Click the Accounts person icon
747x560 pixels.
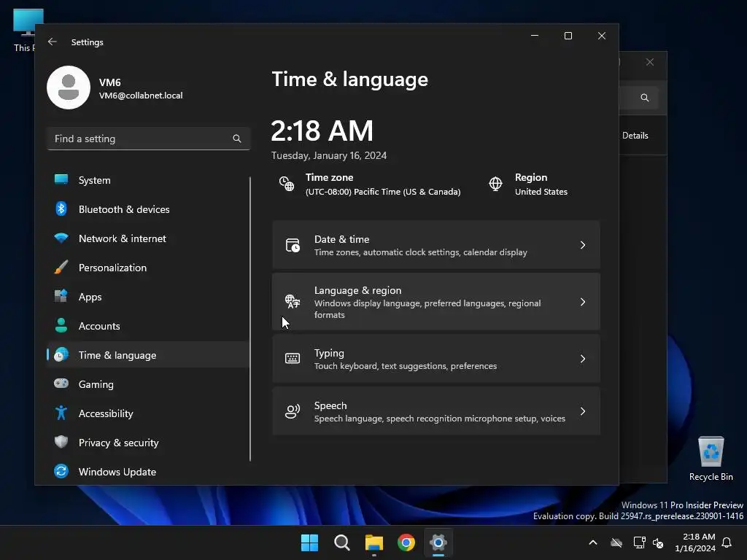tap(61, 326)
